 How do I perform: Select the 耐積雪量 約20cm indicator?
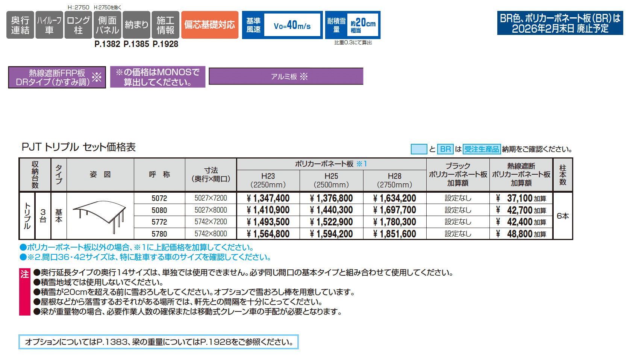pos(353,25)
